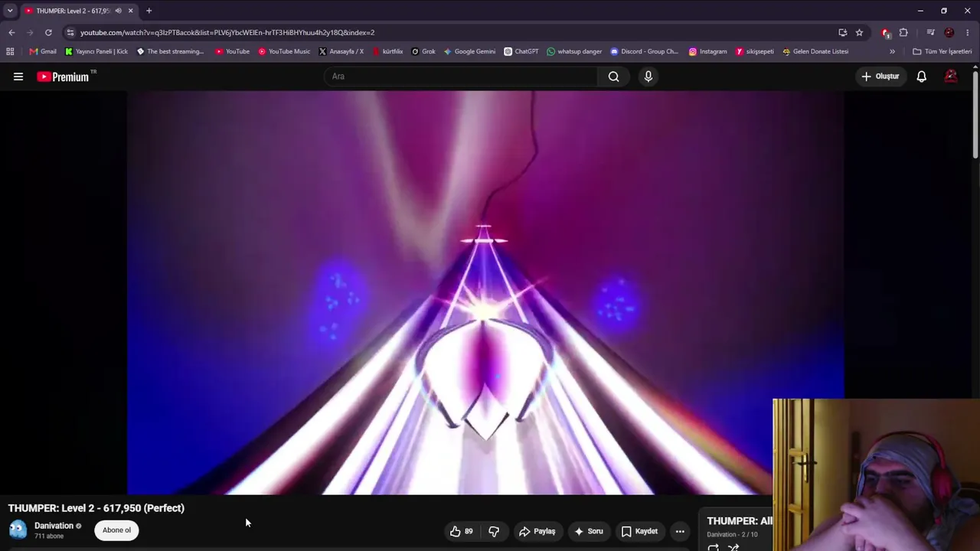The height and width of the screenshot is (551, 980).
Task: Click the Paylaş share button
Action: pyautogui.click(x=537, y=531)
